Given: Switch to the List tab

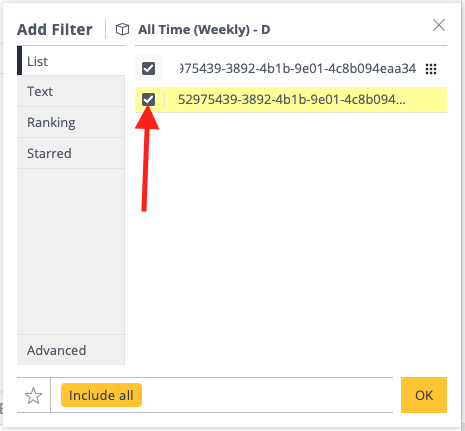Looking at the screenshot, I should [71, 61].
